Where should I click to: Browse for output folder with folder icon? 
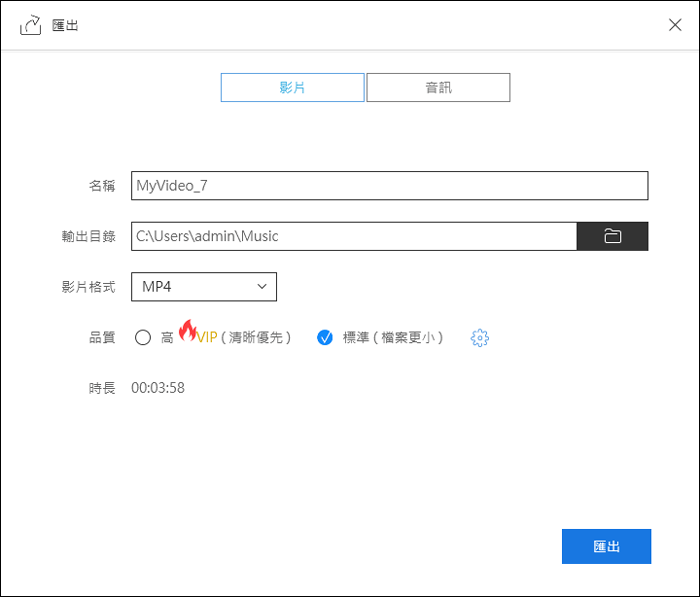click(612, 236)
